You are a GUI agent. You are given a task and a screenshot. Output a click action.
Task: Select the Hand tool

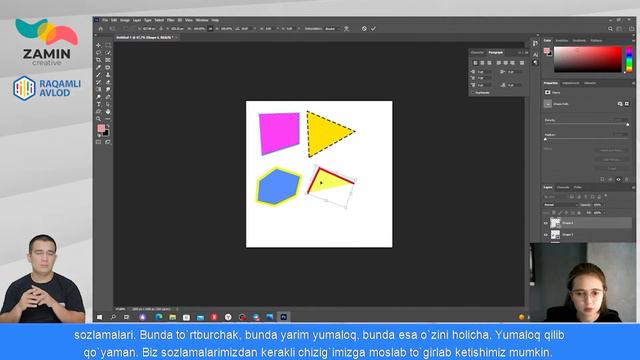pos(108,111)
